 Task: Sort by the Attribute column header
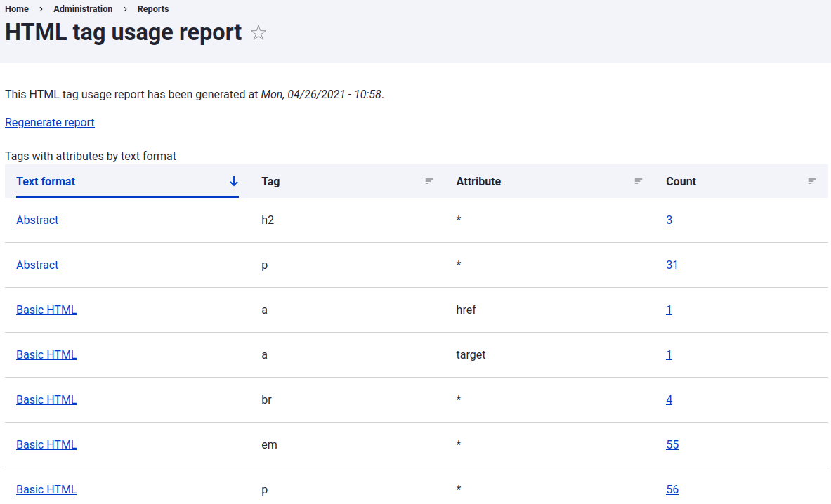[478, 181]
